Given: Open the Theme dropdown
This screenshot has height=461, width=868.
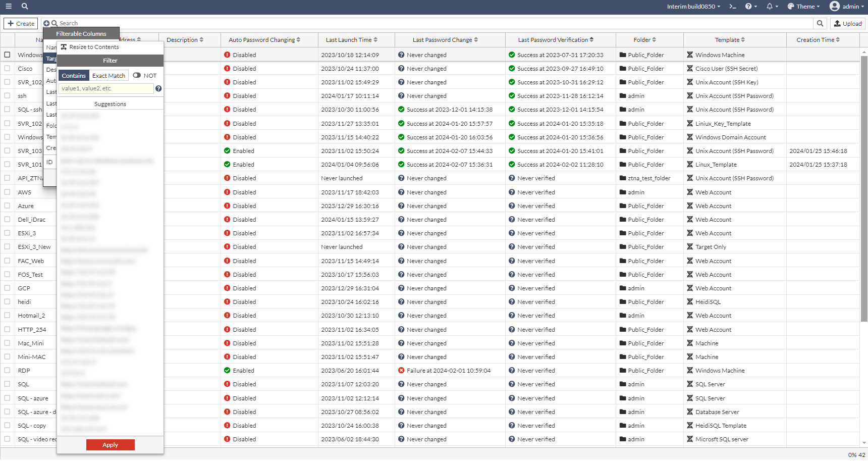Looking at the screenshot, I should point(803,7).
